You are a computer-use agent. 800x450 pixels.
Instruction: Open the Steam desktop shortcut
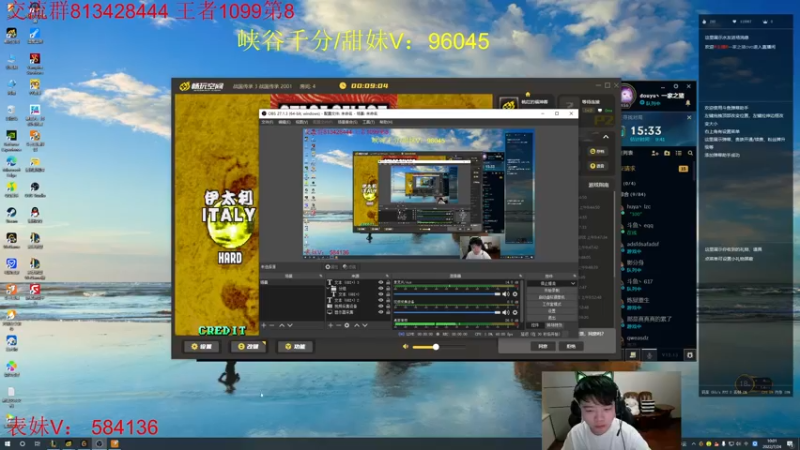(11, 215)
